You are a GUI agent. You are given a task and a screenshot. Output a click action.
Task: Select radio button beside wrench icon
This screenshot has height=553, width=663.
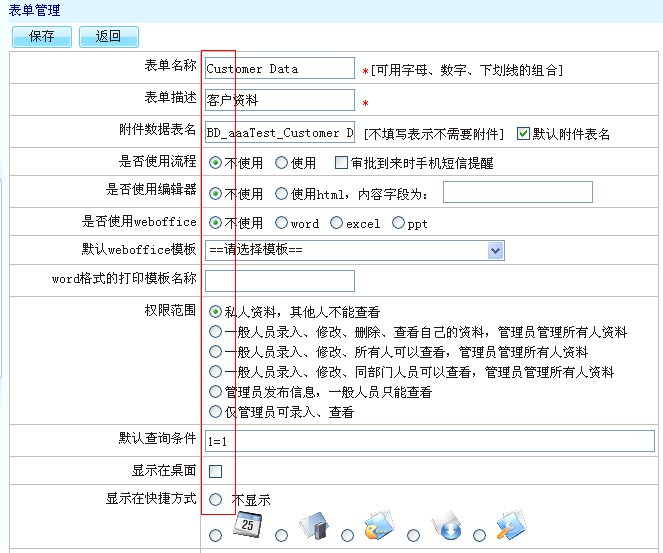(x=479, y=536)
